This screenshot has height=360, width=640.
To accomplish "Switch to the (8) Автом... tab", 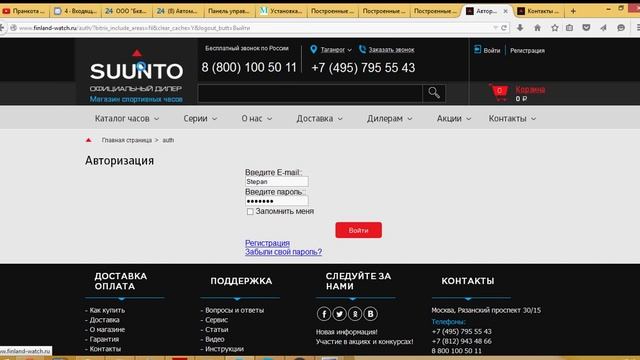I will (x=177, y=11).
